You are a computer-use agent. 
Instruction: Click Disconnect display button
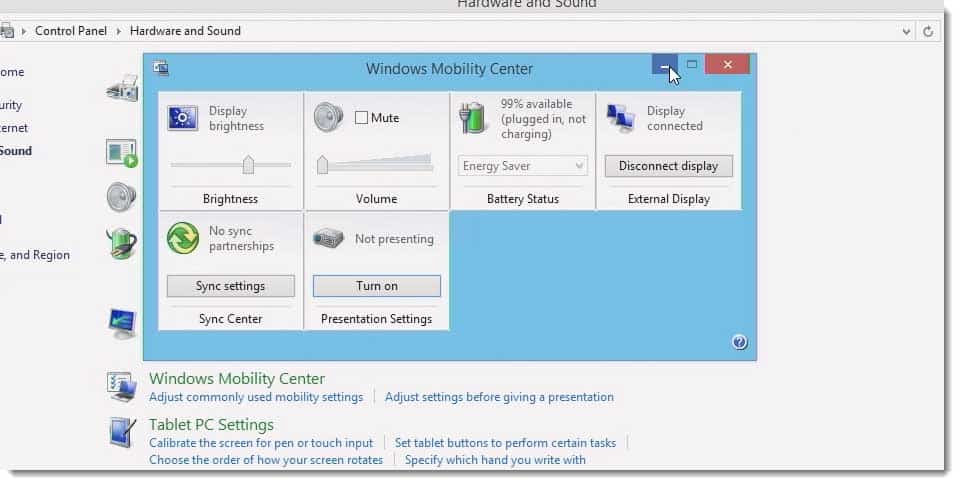[x=668, y=166]
